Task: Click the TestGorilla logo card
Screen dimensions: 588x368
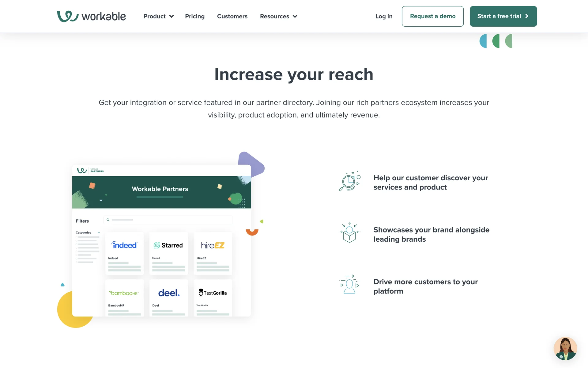Action: [x=213, y=293]
